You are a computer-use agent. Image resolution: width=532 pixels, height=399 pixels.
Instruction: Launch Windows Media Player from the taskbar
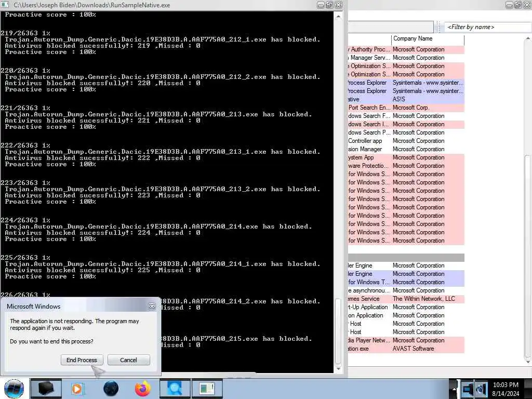[77, 389]
